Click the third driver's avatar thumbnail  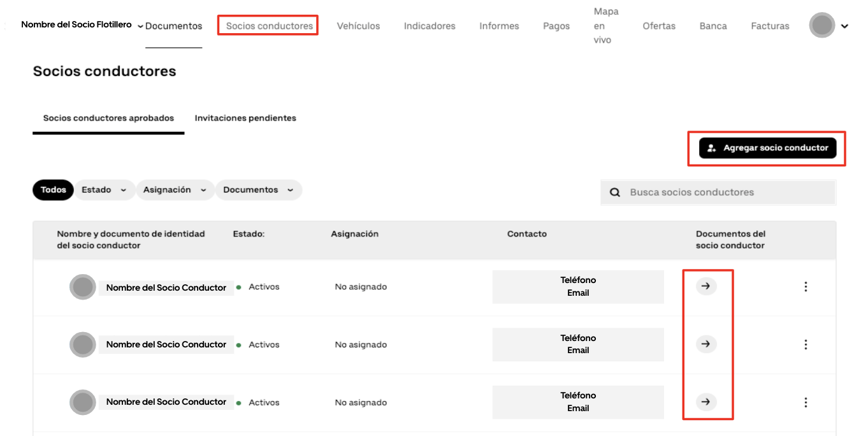coord(83,402)
